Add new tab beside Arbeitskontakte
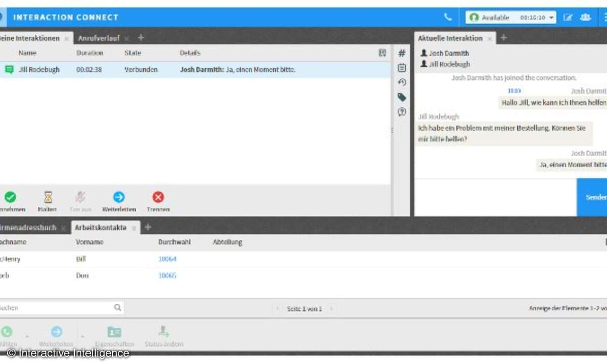Screen dimensions: 607x364 tap(148, 227)
